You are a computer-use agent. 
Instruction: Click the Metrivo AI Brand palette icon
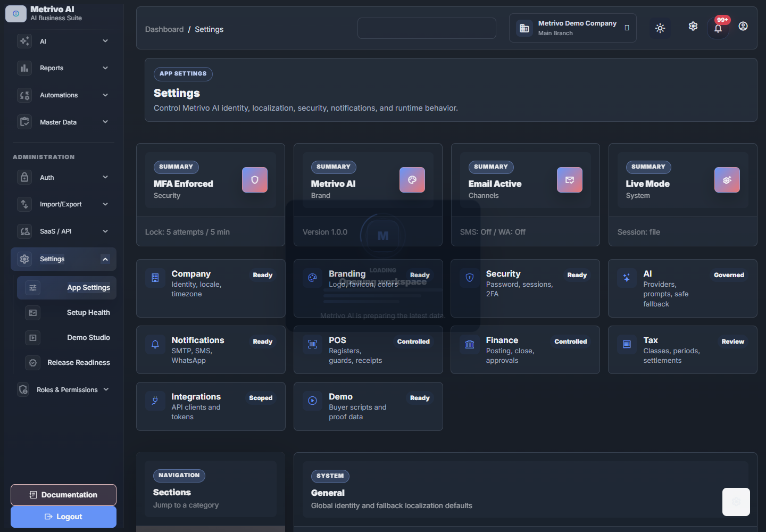[412, 180]
